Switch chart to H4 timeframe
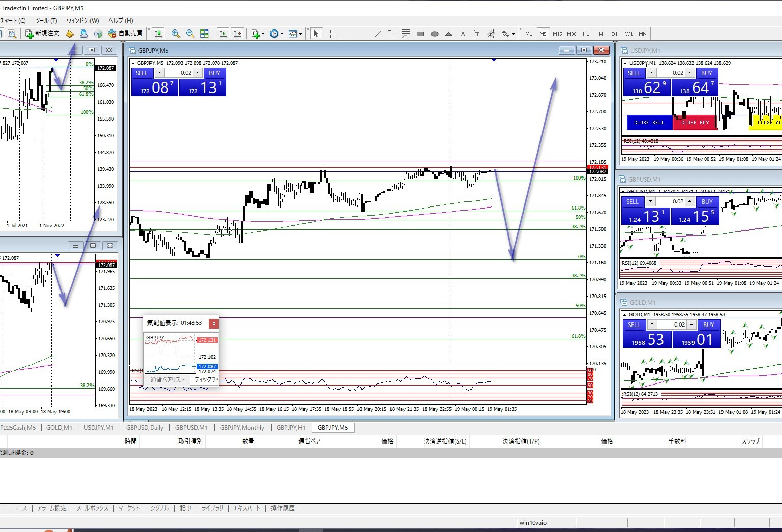This screenshot has width=782, height=532. [600, 34]
